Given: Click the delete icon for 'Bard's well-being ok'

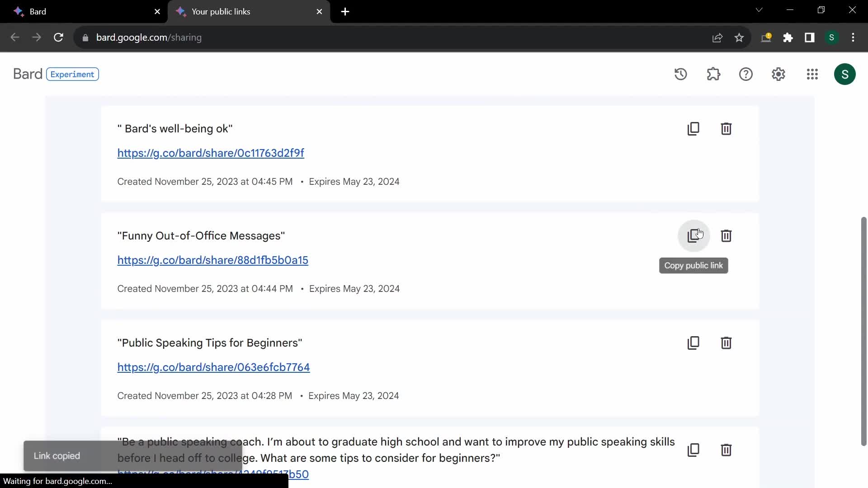Looking at the screenshot, I should (726, 129).
